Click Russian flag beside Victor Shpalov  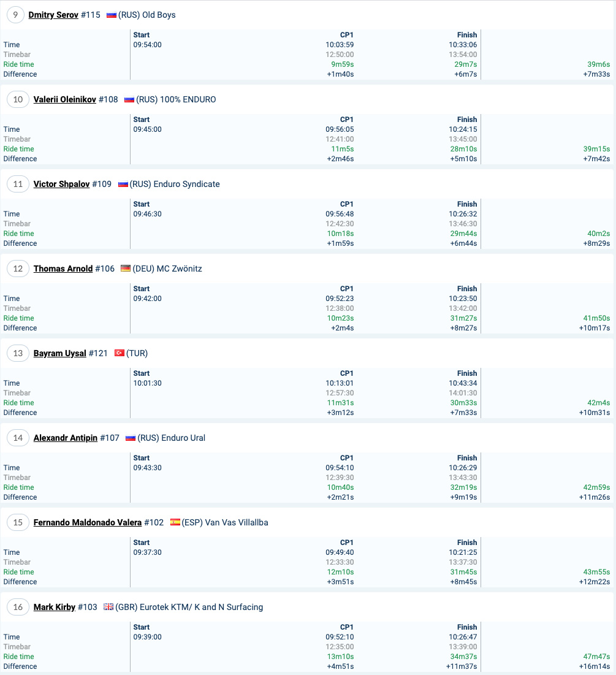click(x=123, y=184)
